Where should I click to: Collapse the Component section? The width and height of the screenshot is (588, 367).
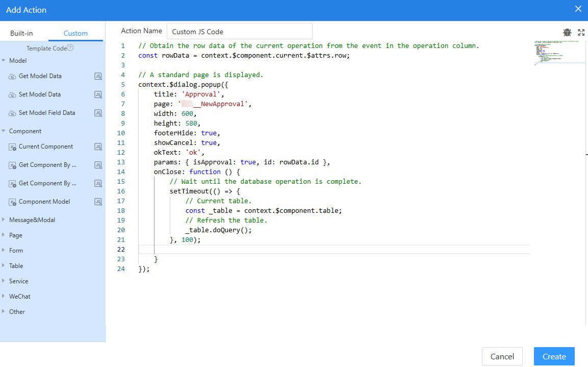click(4, 131)
